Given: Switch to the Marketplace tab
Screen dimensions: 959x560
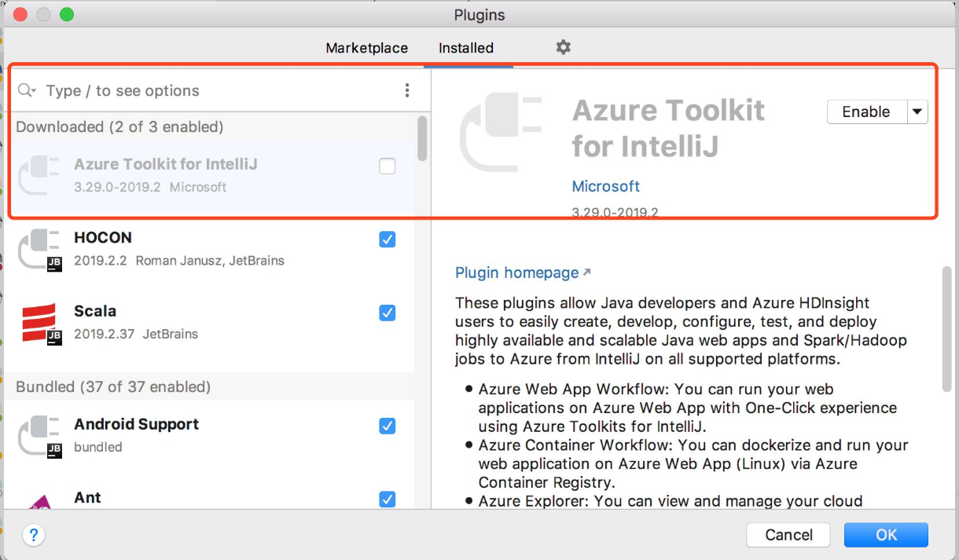Looking at the screenshot, I should [x=366, y=48].
